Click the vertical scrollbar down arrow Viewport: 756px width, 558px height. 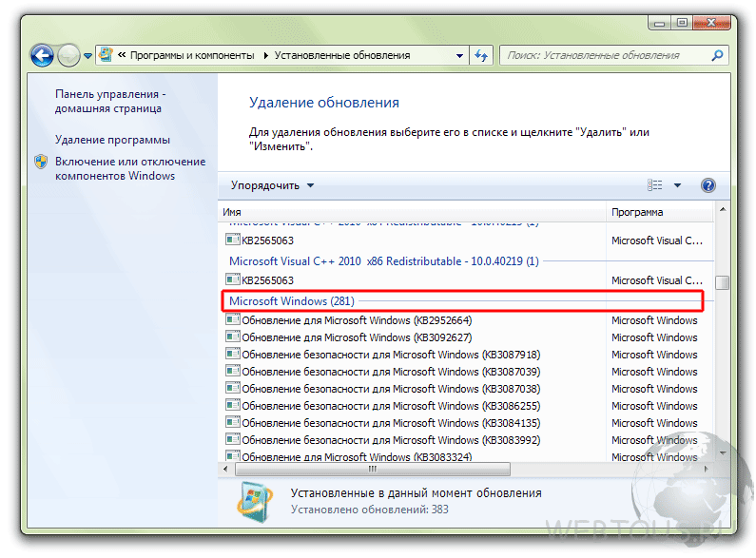tap(723, 452)
